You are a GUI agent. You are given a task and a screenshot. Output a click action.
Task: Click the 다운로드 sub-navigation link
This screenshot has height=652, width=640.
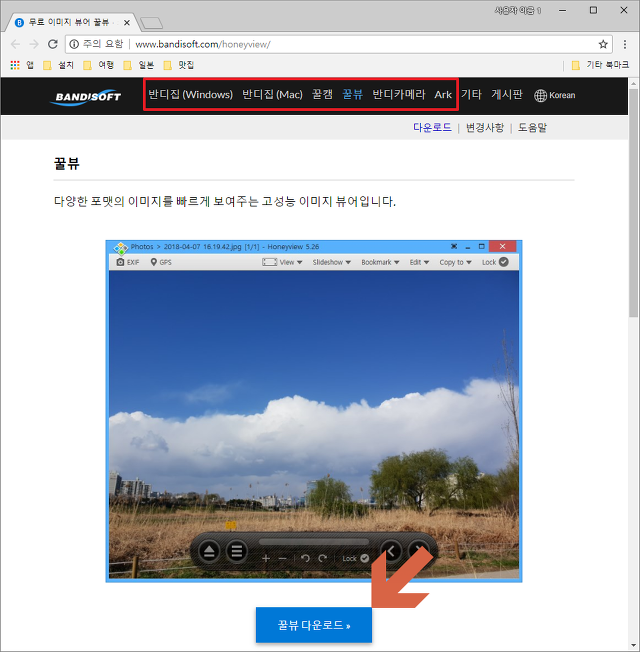click(x=432, y=127)
